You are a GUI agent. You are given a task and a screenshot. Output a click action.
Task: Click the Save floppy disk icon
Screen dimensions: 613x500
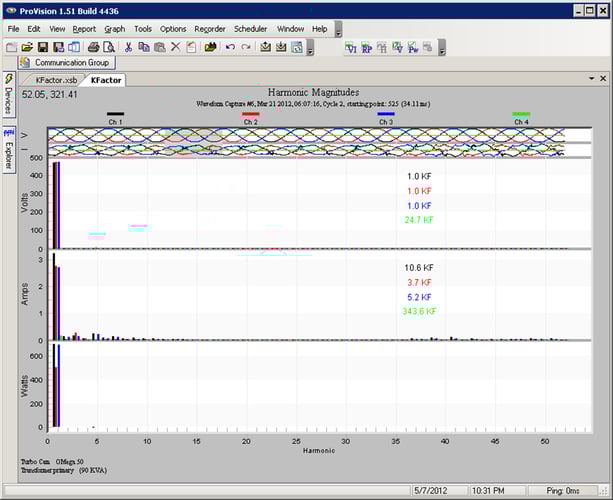click(x=43, y=47)
